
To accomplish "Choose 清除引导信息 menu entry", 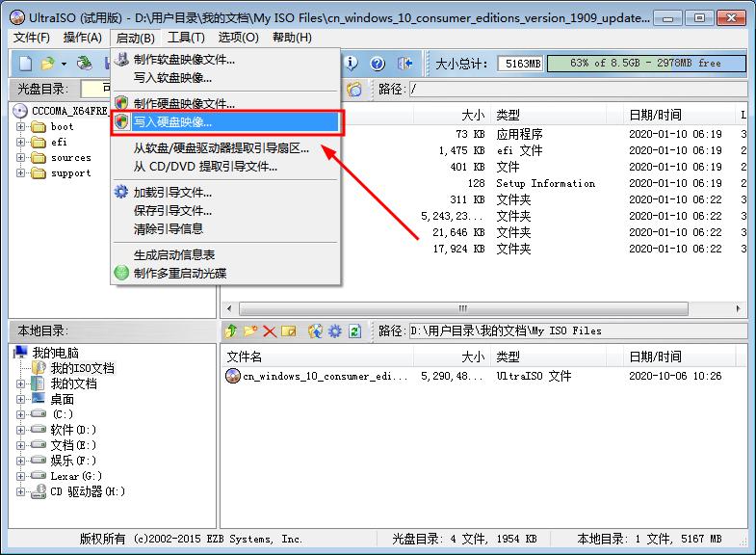I will (x=226, y=228).
